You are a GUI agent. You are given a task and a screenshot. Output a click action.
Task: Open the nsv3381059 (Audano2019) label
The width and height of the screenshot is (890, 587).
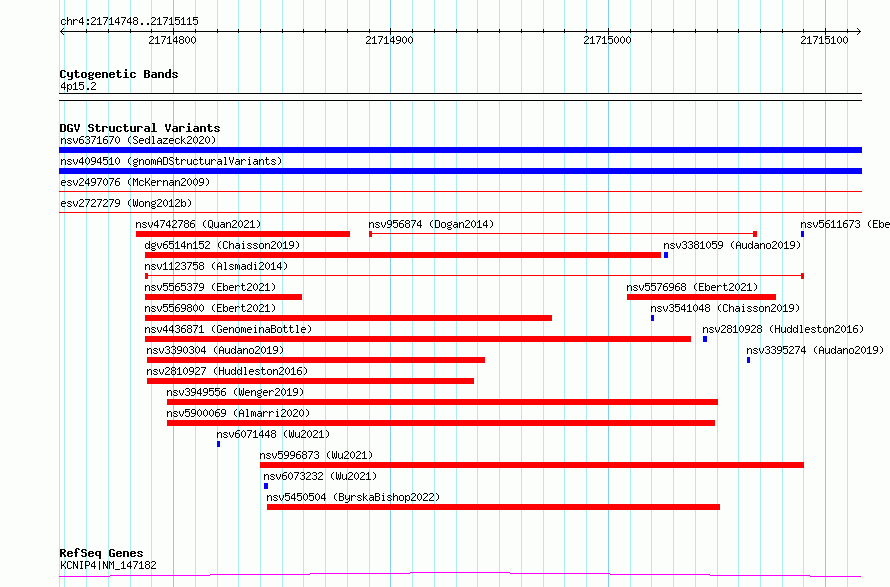(732, 245)
